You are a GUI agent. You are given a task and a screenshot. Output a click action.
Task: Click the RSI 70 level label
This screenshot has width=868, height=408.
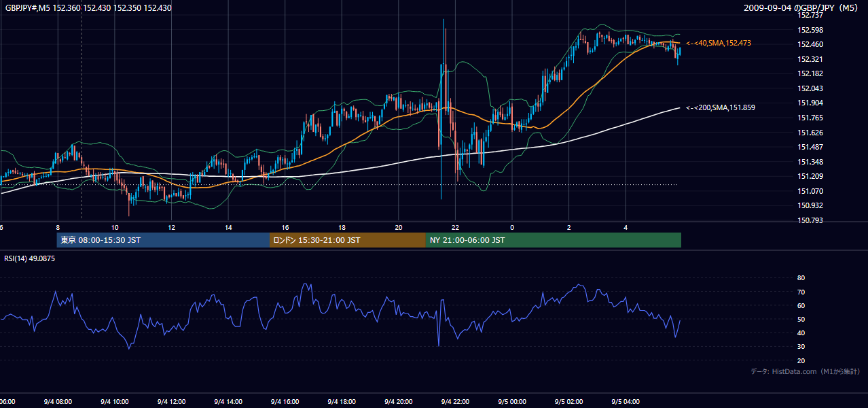coord(801,292)
